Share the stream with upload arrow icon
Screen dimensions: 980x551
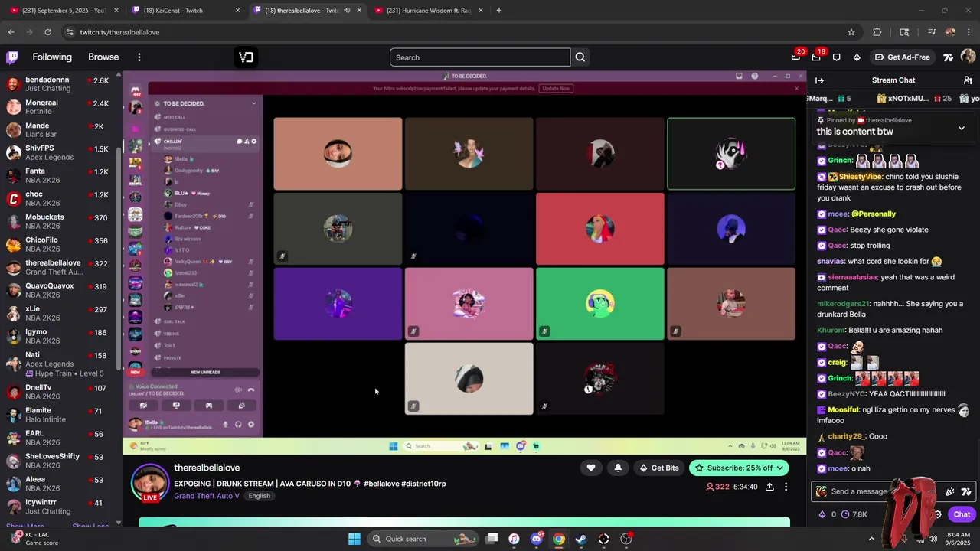[x=769, y=487]
